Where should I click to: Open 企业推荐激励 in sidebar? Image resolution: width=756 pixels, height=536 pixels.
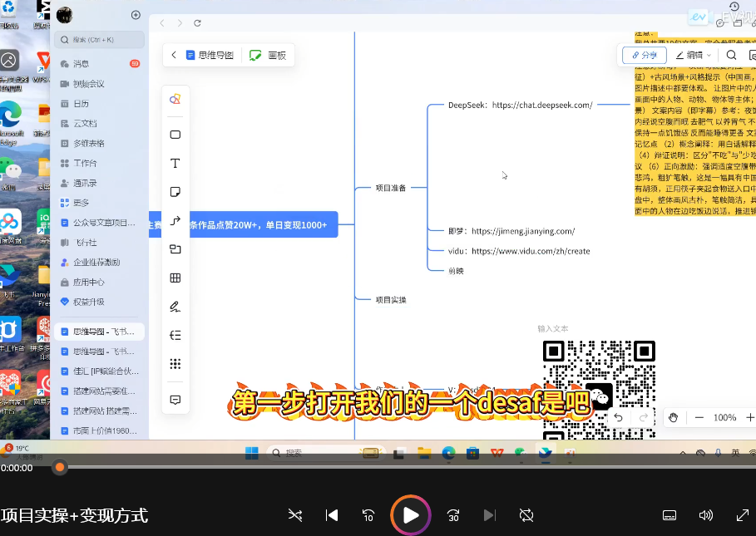click(x=100, y=262)
